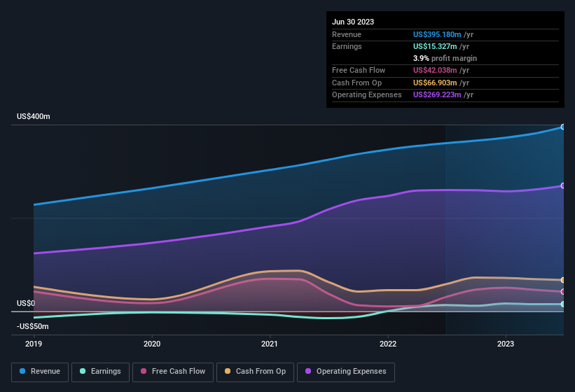Click the Operating Expenses label in tooltip
The width and height of the screenshot is (575, 392).
(x=367, y=94)
